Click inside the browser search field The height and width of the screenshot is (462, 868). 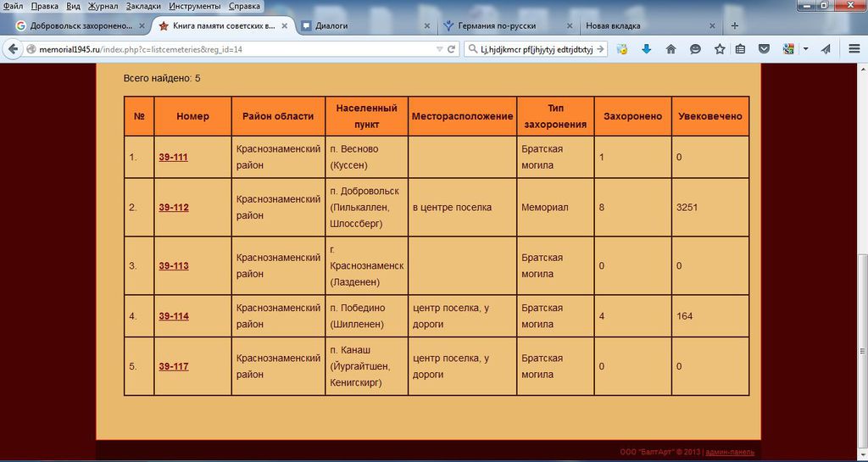[x=536, y=49]
